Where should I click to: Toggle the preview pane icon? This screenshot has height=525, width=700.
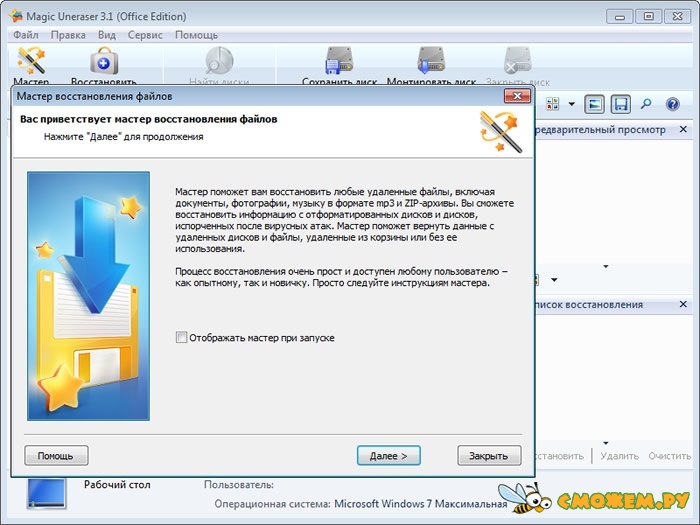pos(594,104)
